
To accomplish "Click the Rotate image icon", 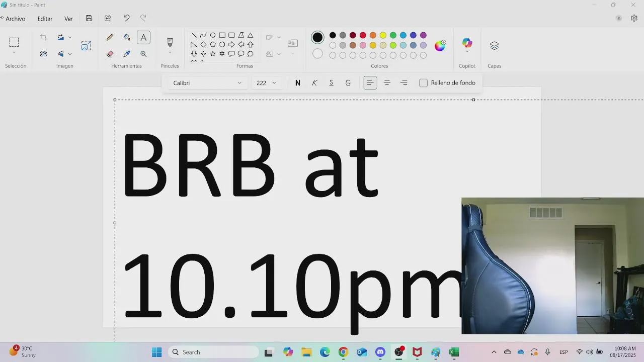I will [61, 37].
